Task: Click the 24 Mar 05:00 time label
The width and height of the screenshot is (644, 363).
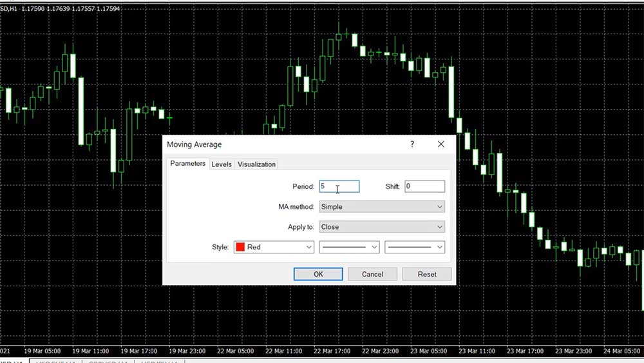Action: tap(622, 351)
